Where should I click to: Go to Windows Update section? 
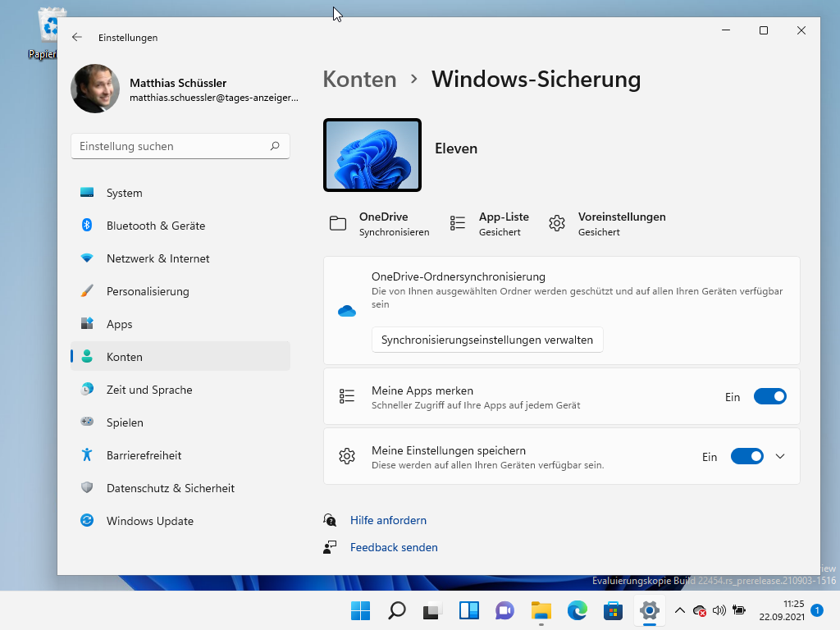click(150, 521)
